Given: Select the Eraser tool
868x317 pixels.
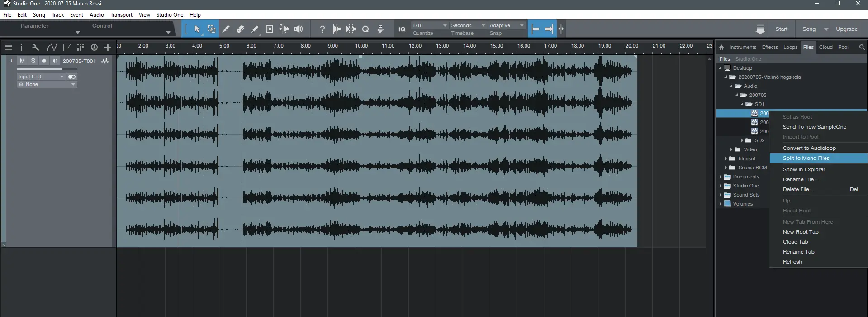Looking at the screenshot, I should coord(241,29).
